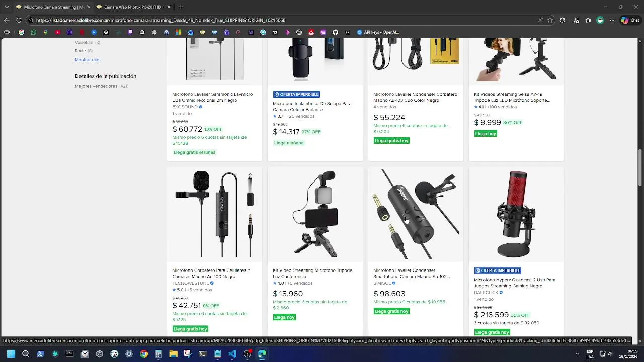Click the tripod kit with light image
Viewport: 644px width, 362px height.
315,215
